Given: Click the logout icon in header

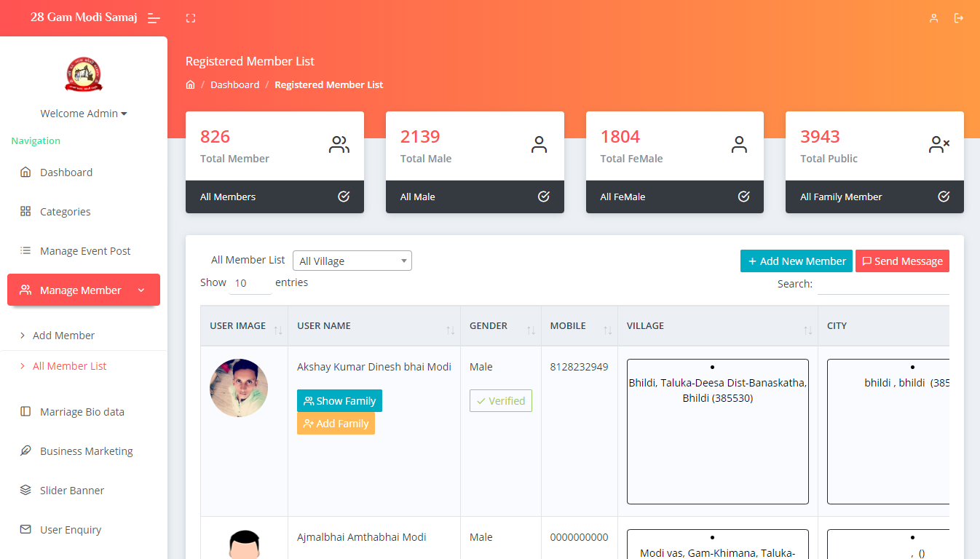Looking at the screenshot, I should click(x=959, y=18).
